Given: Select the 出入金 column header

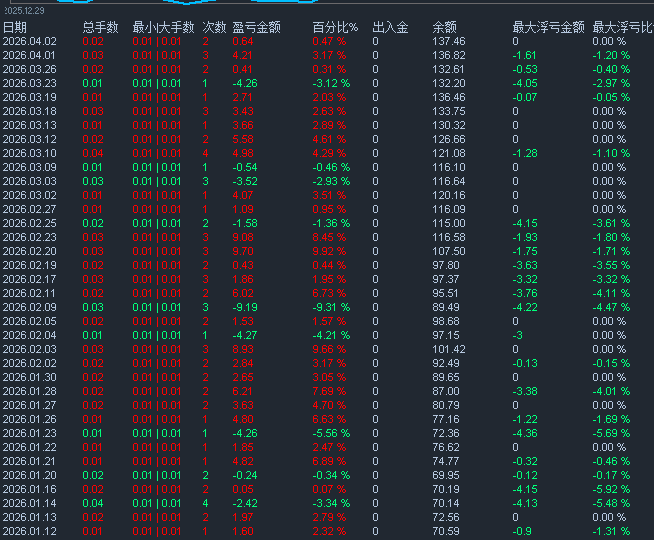Looking at the screenshot, I should pyautogui.click(x=390, y=27).
